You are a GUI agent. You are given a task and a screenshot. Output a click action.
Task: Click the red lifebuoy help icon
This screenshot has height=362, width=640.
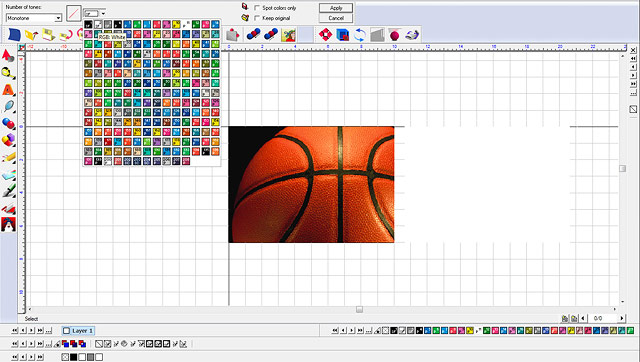325,35
